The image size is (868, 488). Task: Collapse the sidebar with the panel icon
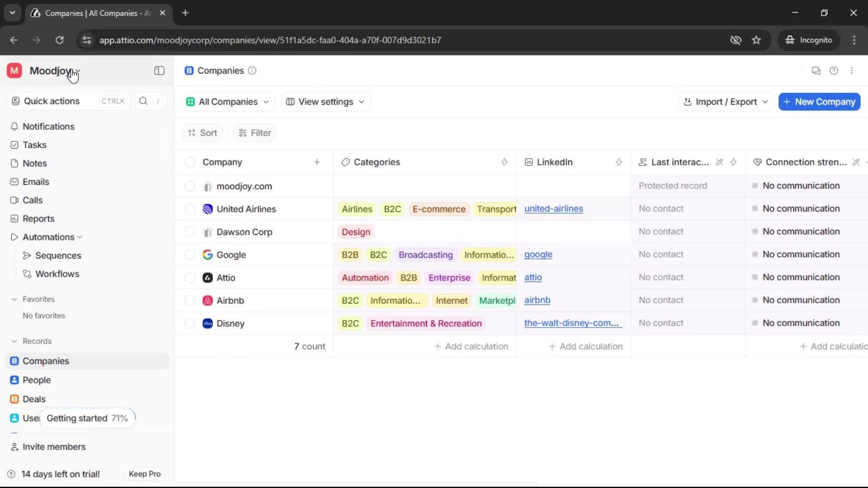[x=159, y=70]
